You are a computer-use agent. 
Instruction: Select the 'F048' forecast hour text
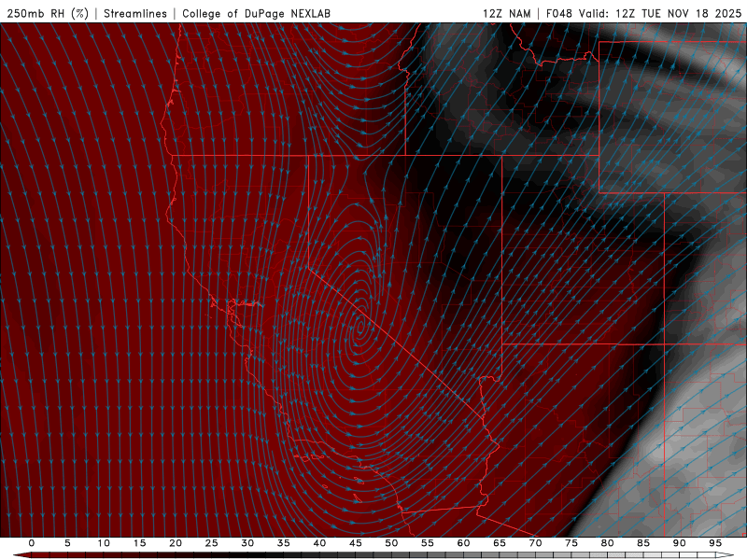pyautogui.click(x=559, y=13)
